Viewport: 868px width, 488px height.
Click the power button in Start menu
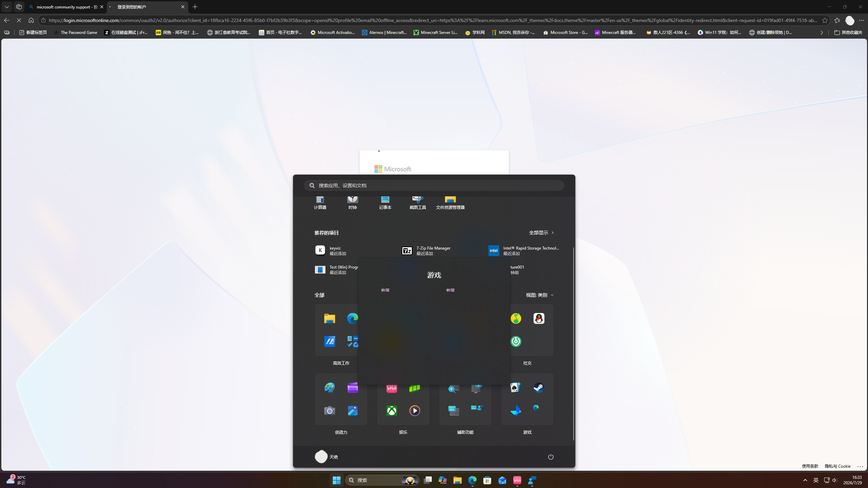pyautogui.click(x=551, y=457)
